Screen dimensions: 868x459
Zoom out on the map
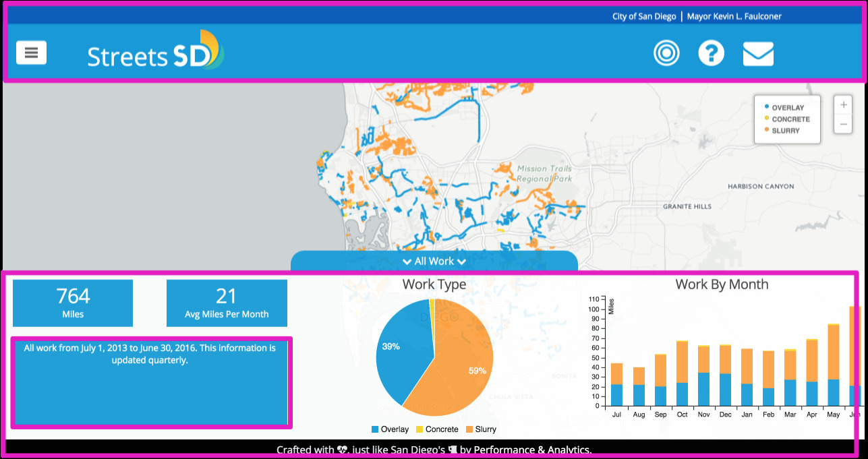pyautogui.click(x=843, y=124)
